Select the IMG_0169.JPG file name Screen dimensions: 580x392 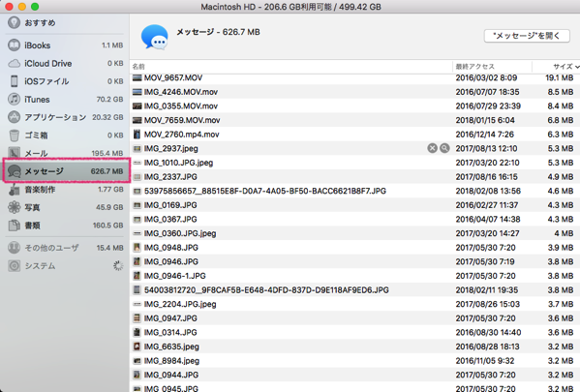(x=170, y=205)
